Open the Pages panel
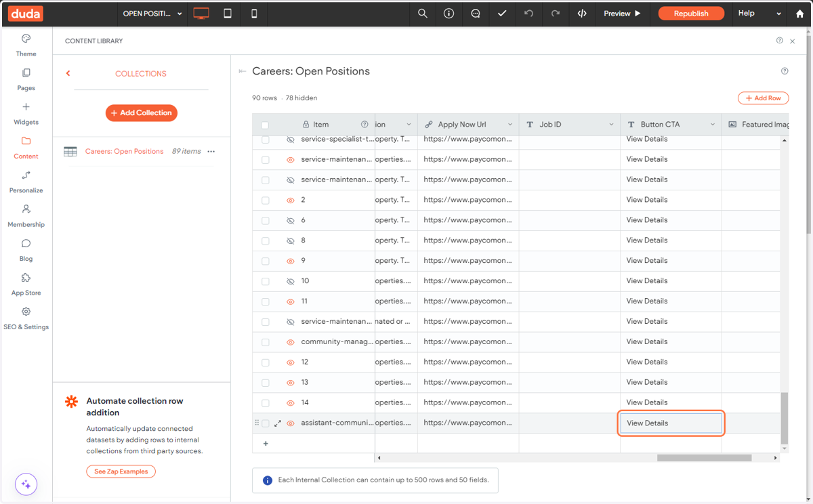This screenshot has width=813, height=504. (26, 79)
